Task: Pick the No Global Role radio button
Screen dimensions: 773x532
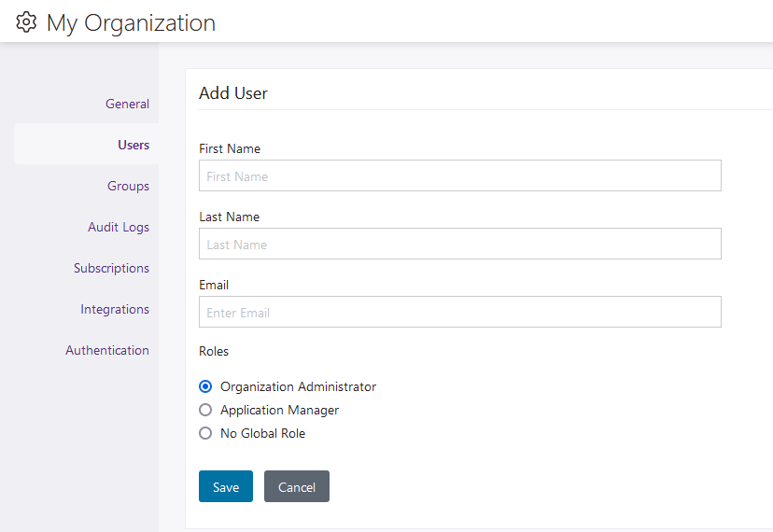Action: coord(205,433)
